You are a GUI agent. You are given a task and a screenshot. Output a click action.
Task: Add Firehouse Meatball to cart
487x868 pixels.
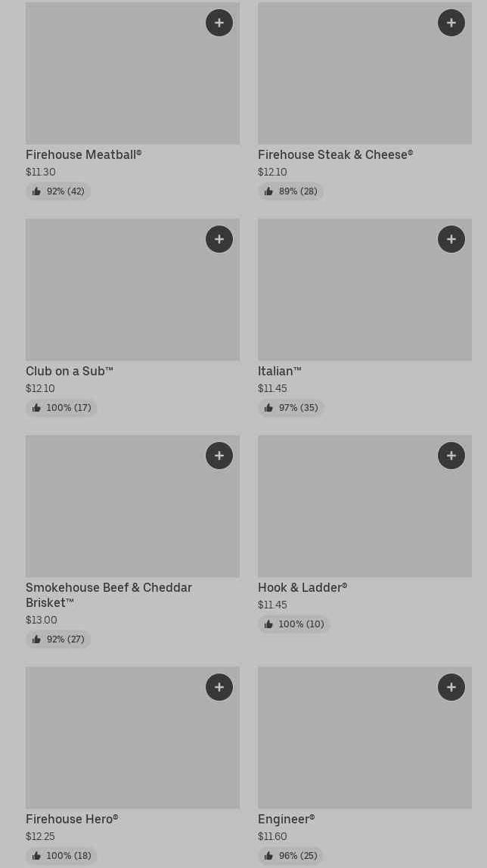click(219, 23)
